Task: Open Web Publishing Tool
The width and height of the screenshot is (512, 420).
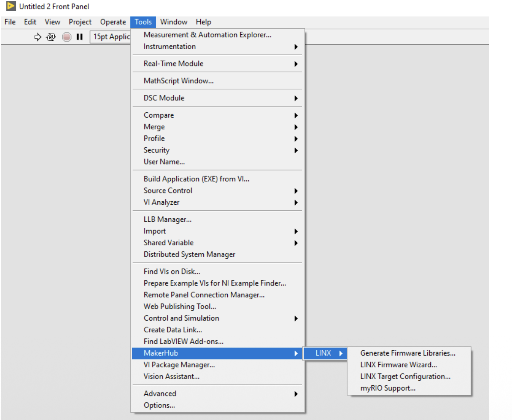Action: 218,306
